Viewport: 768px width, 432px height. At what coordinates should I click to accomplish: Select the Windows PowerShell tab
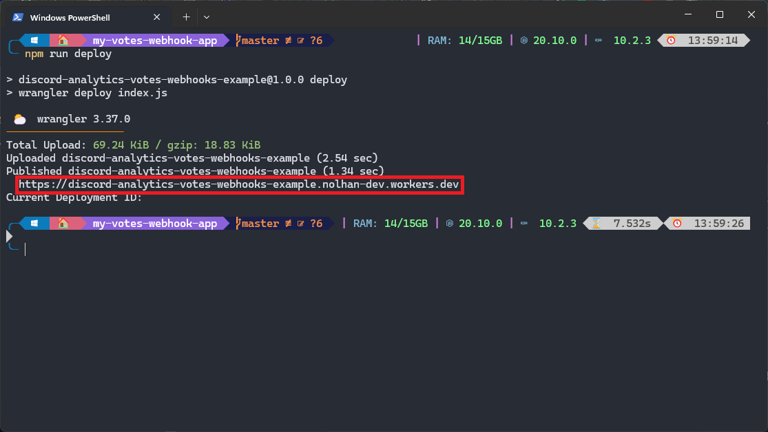click(x=85, y=17)
